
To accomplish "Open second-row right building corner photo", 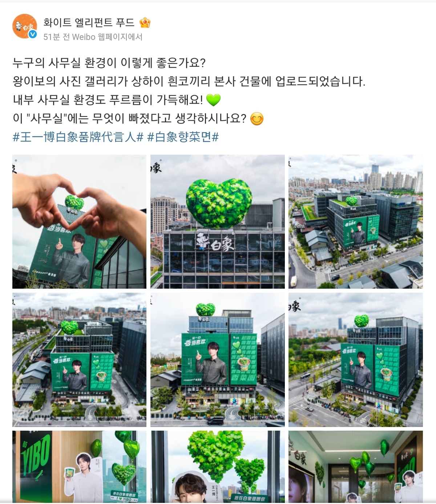I will (356, 360).
